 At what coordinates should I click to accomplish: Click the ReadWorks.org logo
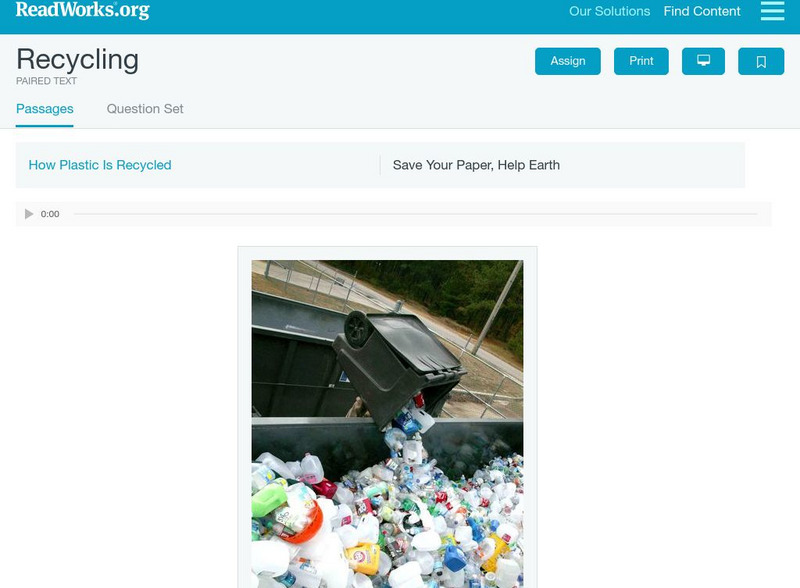tap(83, 10)
